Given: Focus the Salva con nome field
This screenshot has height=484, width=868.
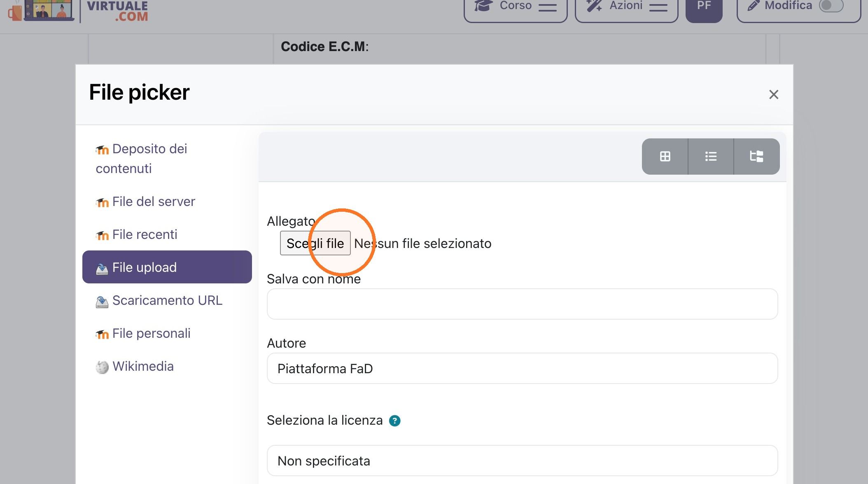Looking at the screenshot, I should [522, 304].
